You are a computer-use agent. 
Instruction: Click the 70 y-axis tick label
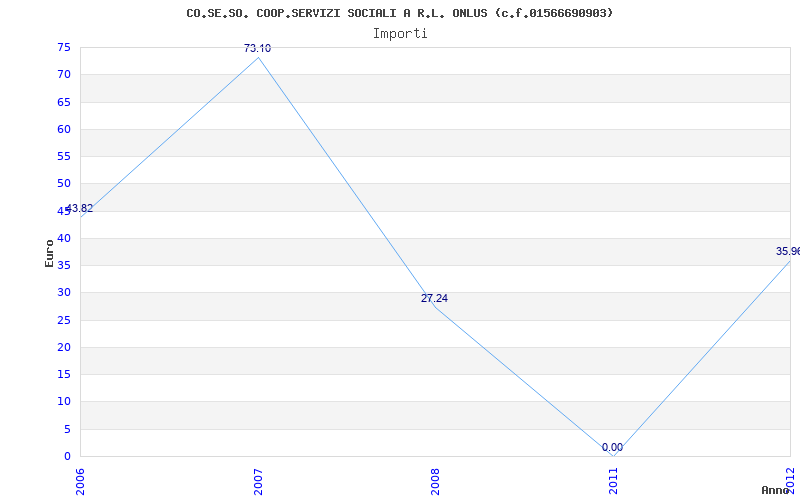coord(64,74)
